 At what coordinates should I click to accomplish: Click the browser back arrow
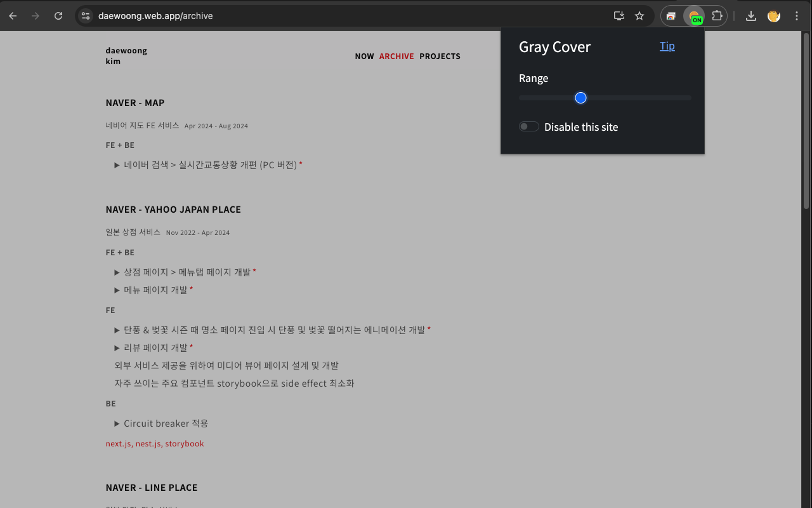coord(13,16)
